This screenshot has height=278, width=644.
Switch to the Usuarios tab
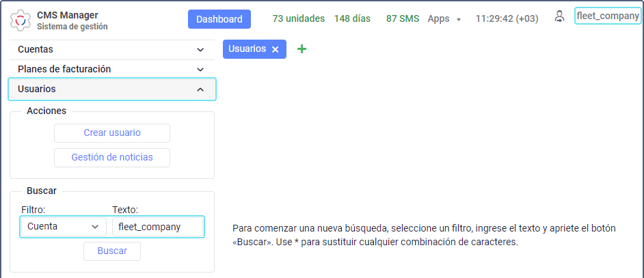(x=247, y=49)
